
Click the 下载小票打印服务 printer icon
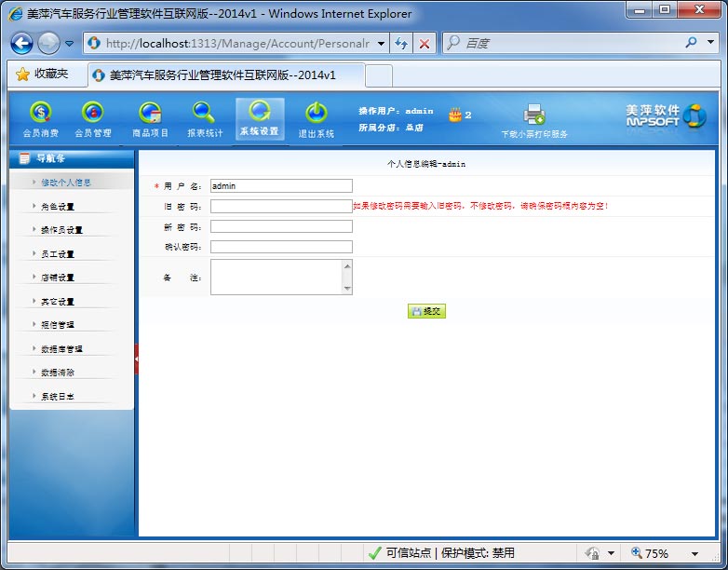534,115
